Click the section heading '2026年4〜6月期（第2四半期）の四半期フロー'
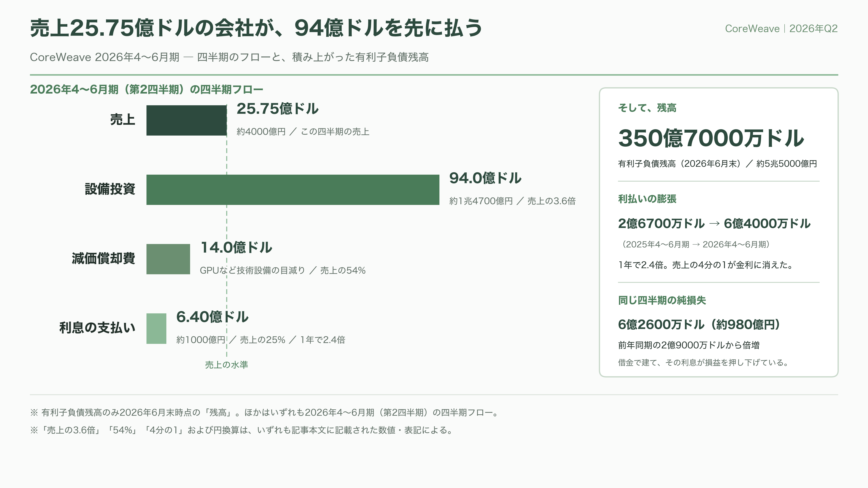This screenshot has height=488, width=868. 146,90
